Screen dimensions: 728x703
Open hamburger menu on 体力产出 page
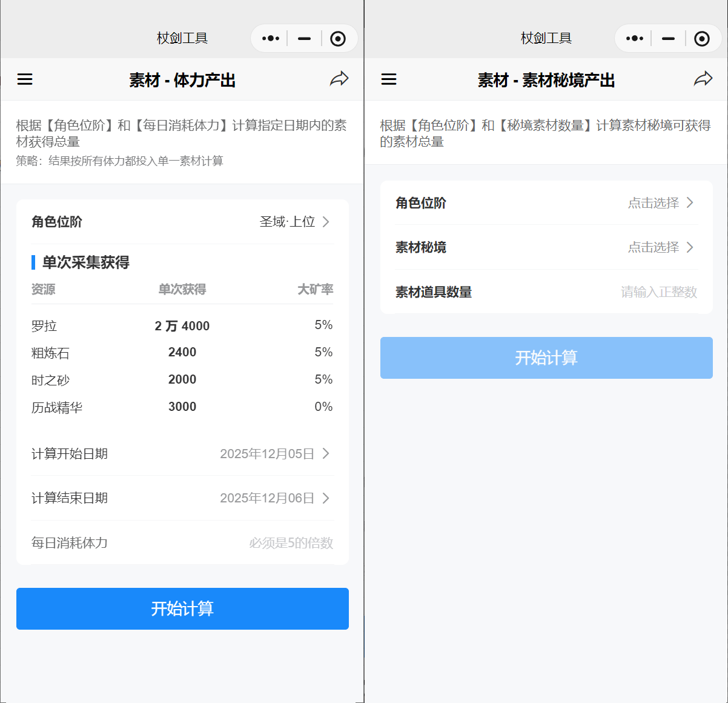[x=25, y=79]
